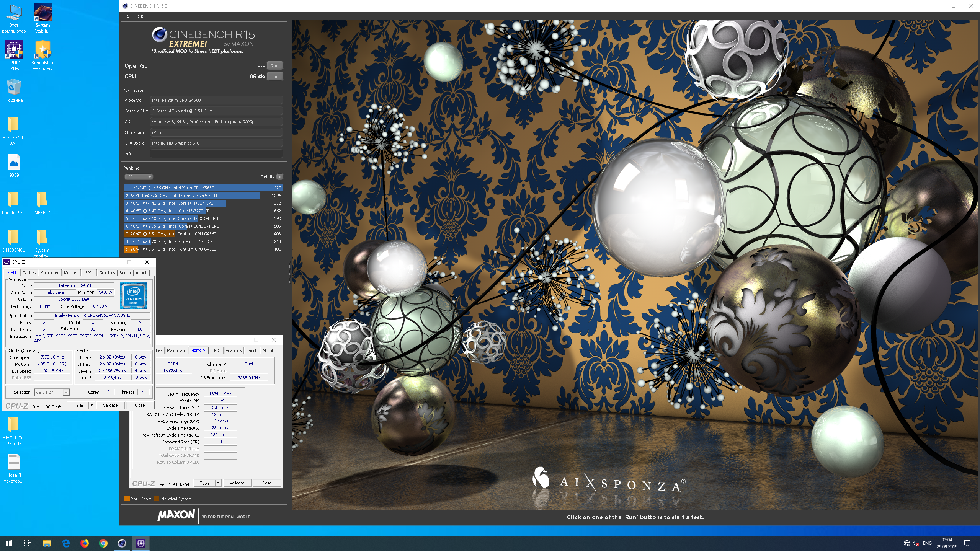
Task: Open the ParallelPI2 folder on desktop
Action: (14, 203)
